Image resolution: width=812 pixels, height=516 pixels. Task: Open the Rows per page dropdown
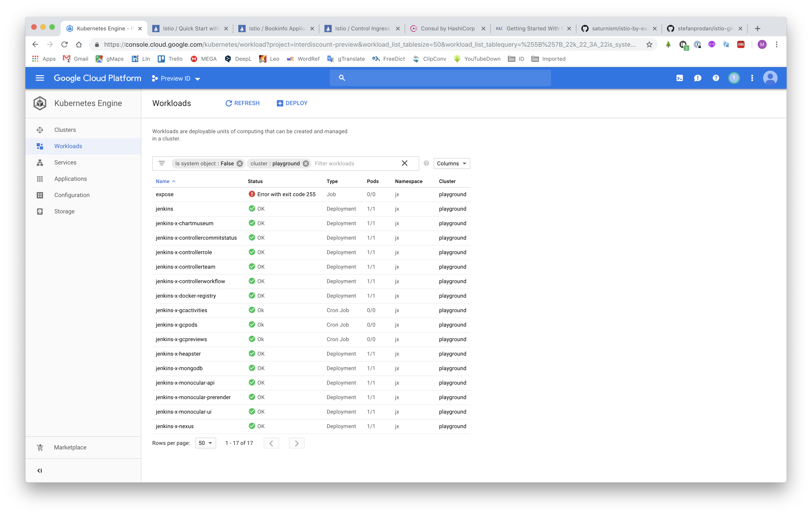205,443
